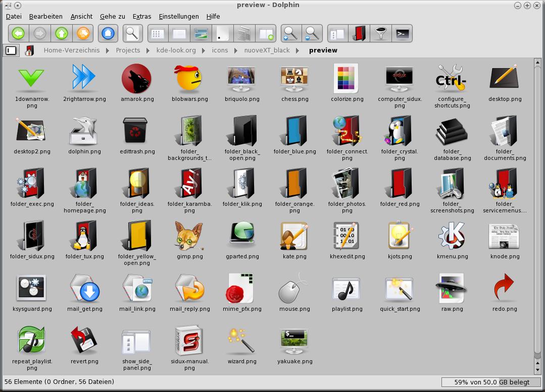
Task: Switch to icons view mode
Action: pos(158,33)
